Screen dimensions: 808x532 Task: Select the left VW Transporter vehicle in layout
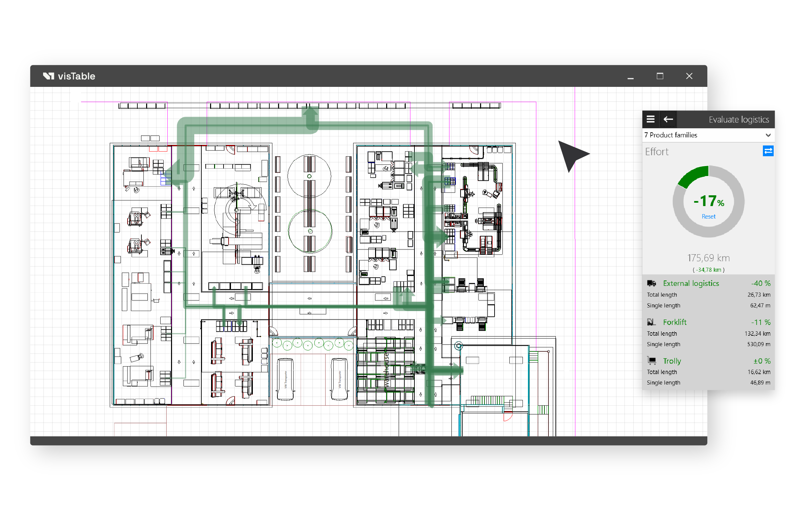tap(285, 379)
